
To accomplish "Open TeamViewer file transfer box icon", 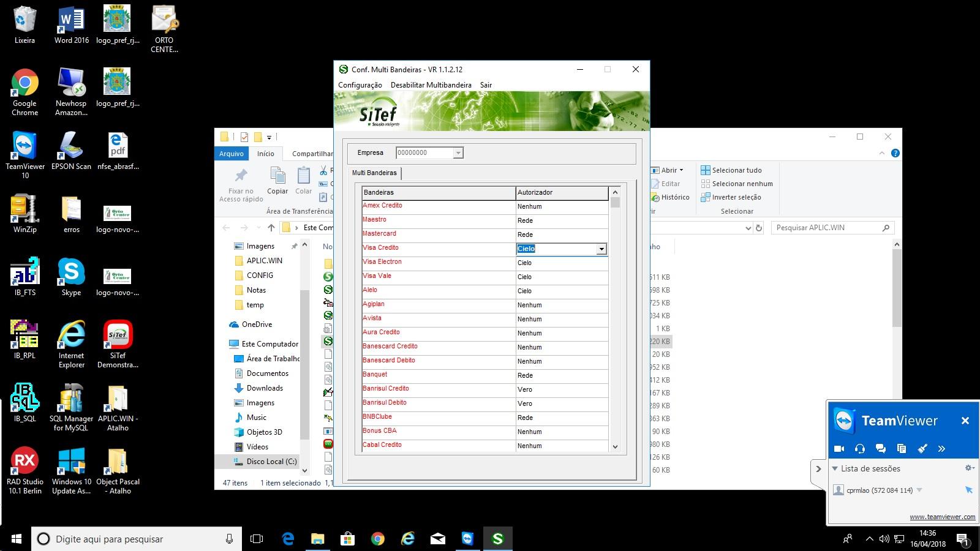I will pos(902,449).
